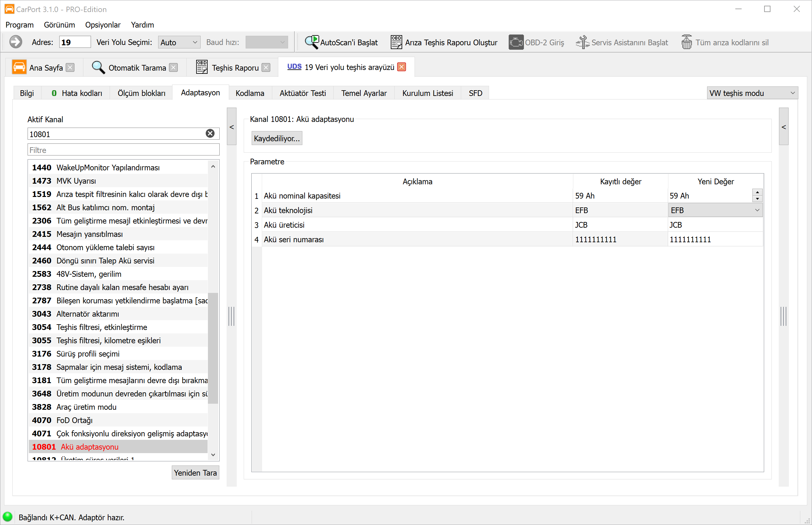Clear the Aktif Kanal field with X icon
The height and width of the screenshot is (525, 812).
[210, 133]
